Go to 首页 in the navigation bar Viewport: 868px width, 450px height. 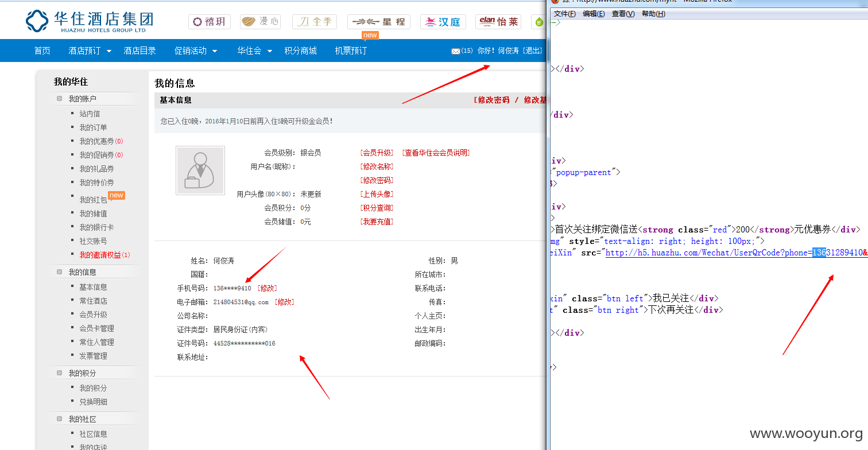[x=42, y=51]
